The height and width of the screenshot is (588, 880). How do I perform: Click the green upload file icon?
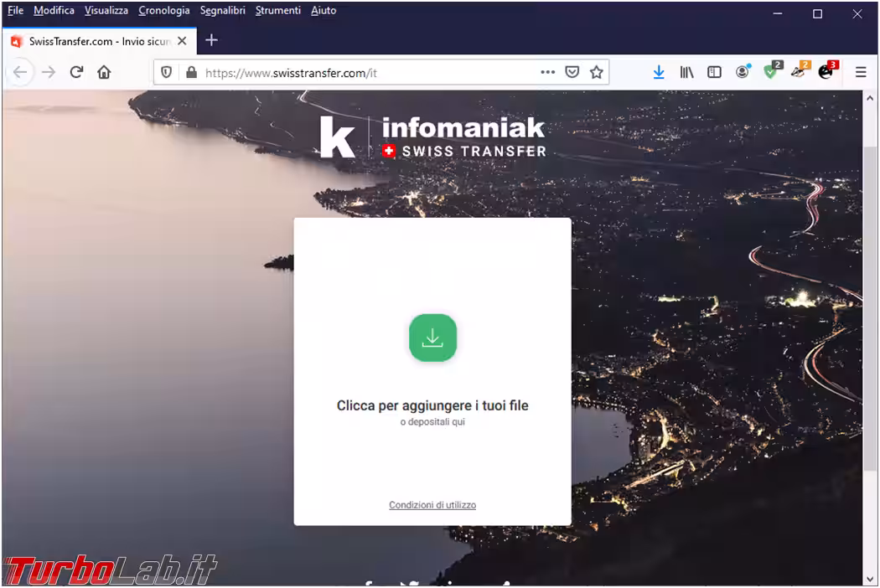[x=432, y=338]
